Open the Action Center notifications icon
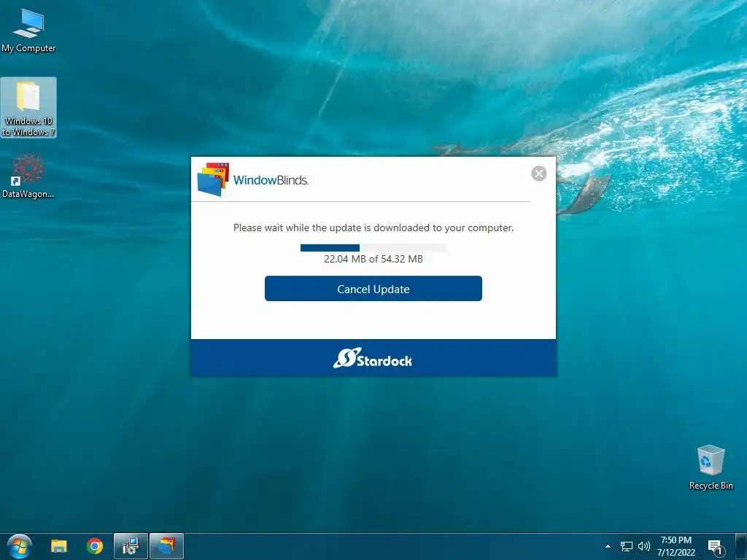The image size is (747, 560). click(x=715, y=547)
